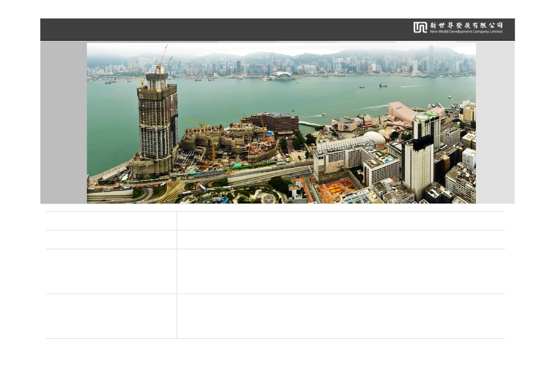Image resolution: width=555 pixels, height=392 pixels.
Task: Select the harbour panorama photo
Action: click(x=281, y=123)
